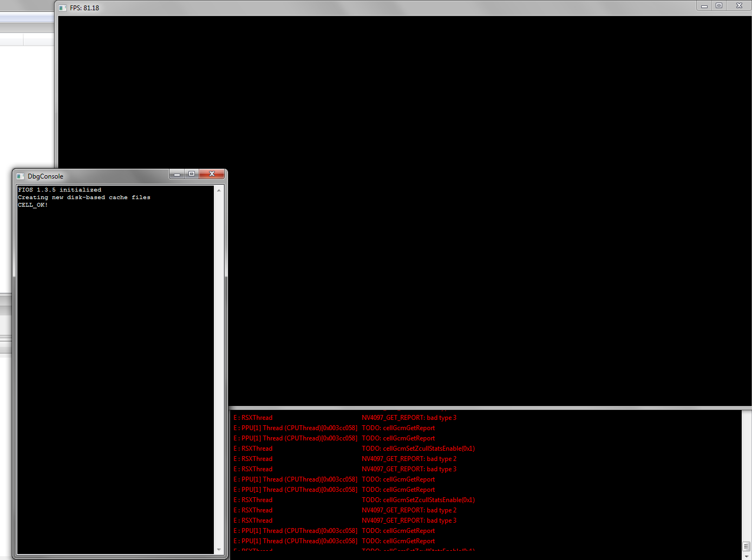Click the DbgConsole title bar text
This screenshot has height=560, width=752.
pos(45,176)
